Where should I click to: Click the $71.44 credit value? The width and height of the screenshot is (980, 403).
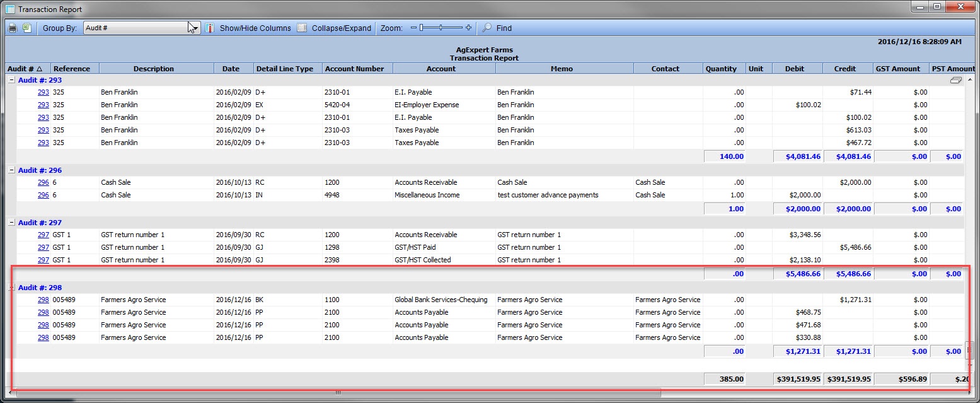pos(861,92)
